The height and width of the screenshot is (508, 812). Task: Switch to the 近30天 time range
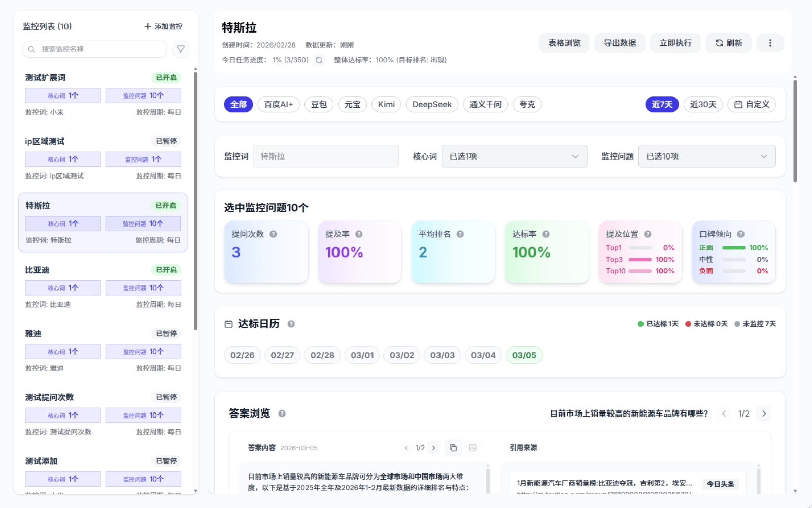click(703, 104)
